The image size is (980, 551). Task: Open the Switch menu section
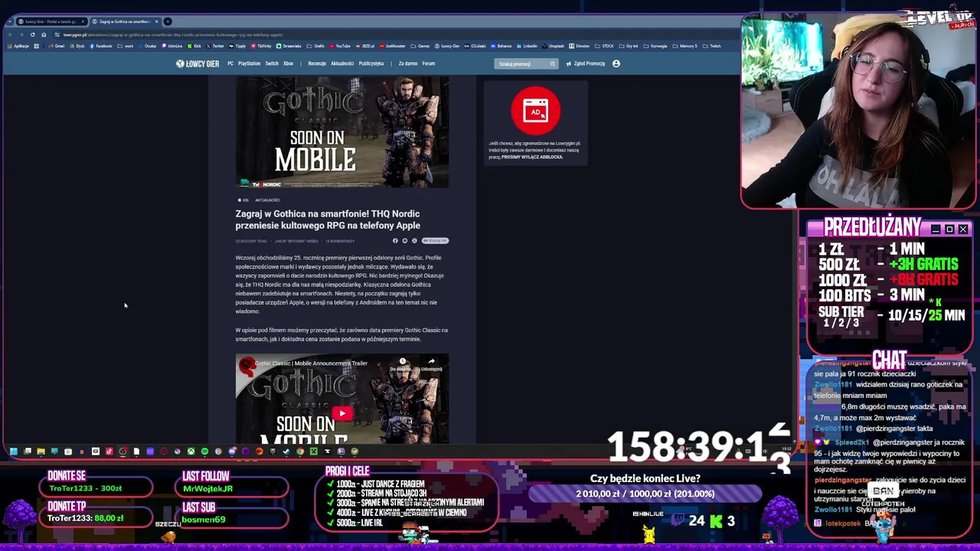coord(272,64)
